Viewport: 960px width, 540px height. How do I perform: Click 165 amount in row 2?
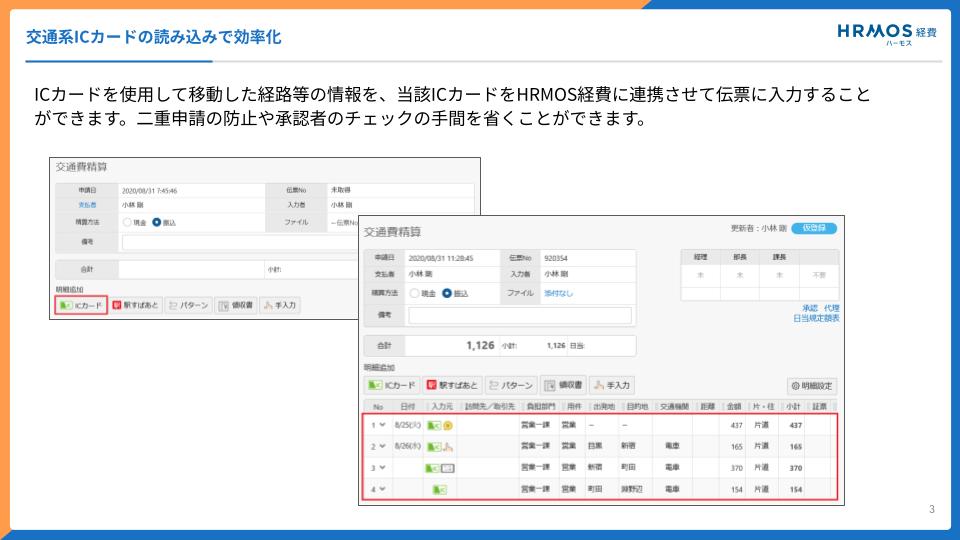coord(737,447)
